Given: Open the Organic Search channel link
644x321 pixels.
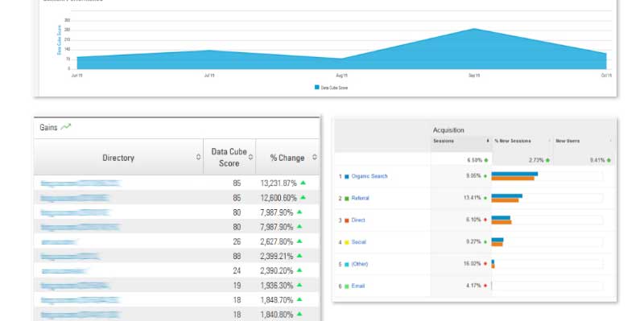Looking at the screenshot, I should click(369, 176).
